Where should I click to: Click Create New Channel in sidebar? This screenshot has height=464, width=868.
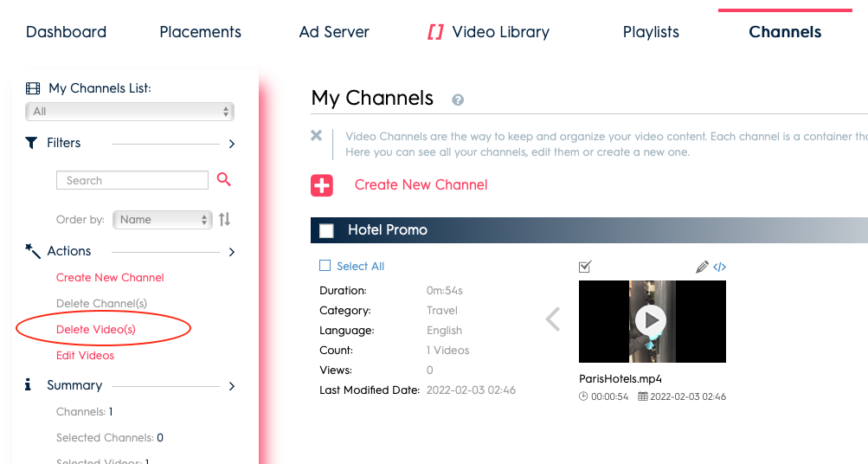pos(110,277)
